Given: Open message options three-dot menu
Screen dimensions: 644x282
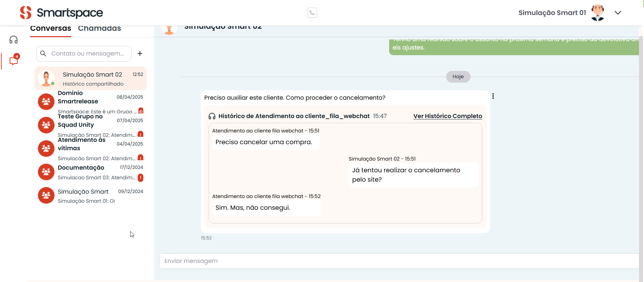Looking at the screenshot, I should [x=493, y=96].
